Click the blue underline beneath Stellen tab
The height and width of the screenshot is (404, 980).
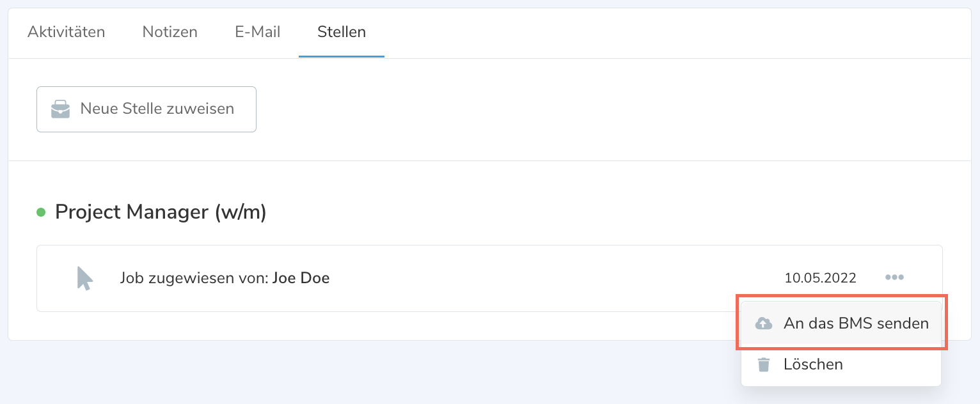coord(342,56)
